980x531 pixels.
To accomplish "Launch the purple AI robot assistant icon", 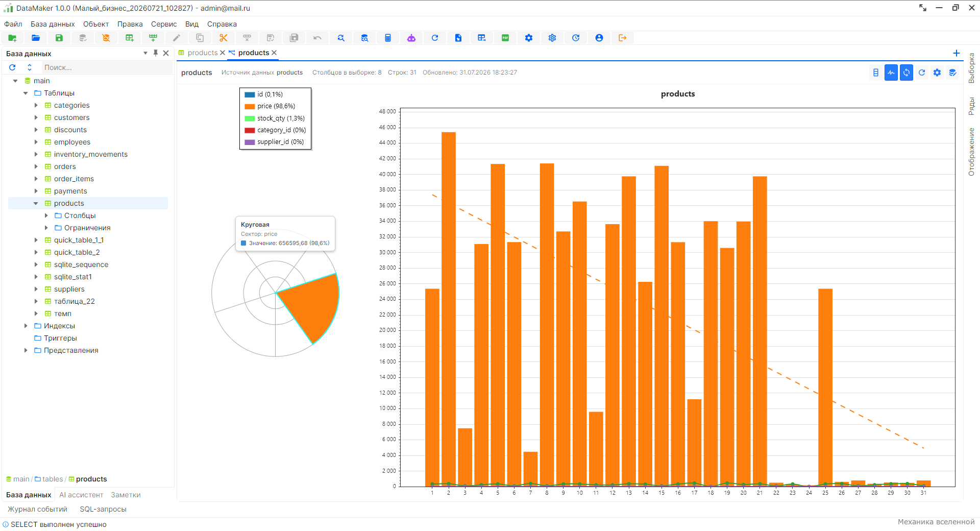I will (x=411, y=38).
